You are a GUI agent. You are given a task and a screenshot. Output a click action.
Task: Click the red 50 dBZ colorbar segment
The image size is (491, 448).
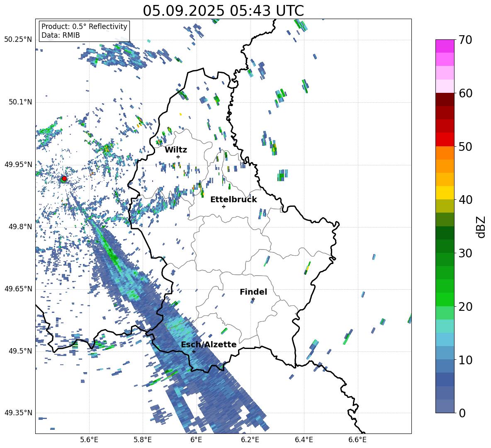click(445, 140)
